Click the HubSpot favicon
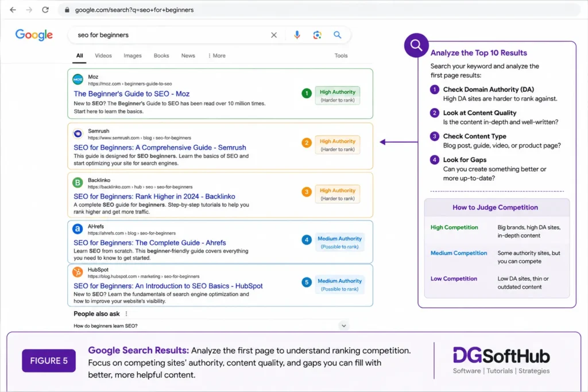The height and width of the screenshot is (392, 588). pyautogui.click(x=78, y=272)
